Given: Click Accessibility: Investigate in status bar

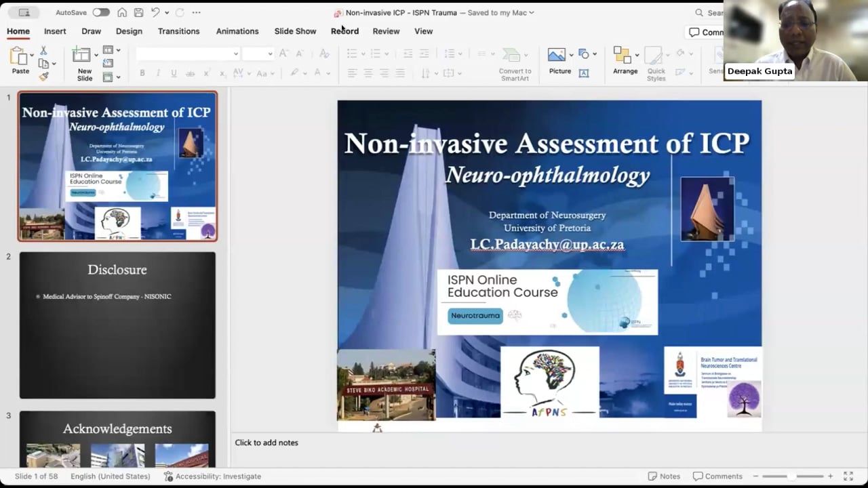Looking at the screenshot, I should click(x=212, y=476).
